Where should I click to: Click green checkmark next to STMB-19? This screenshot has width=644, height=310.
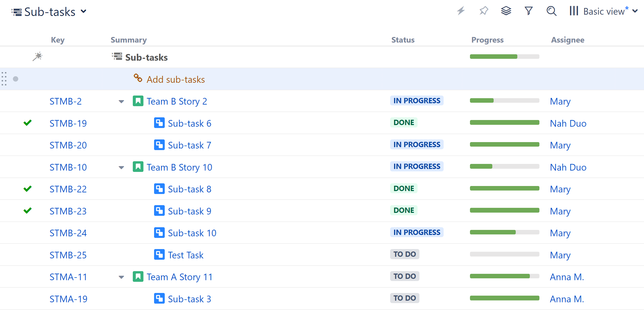click(x=27, y=123)
